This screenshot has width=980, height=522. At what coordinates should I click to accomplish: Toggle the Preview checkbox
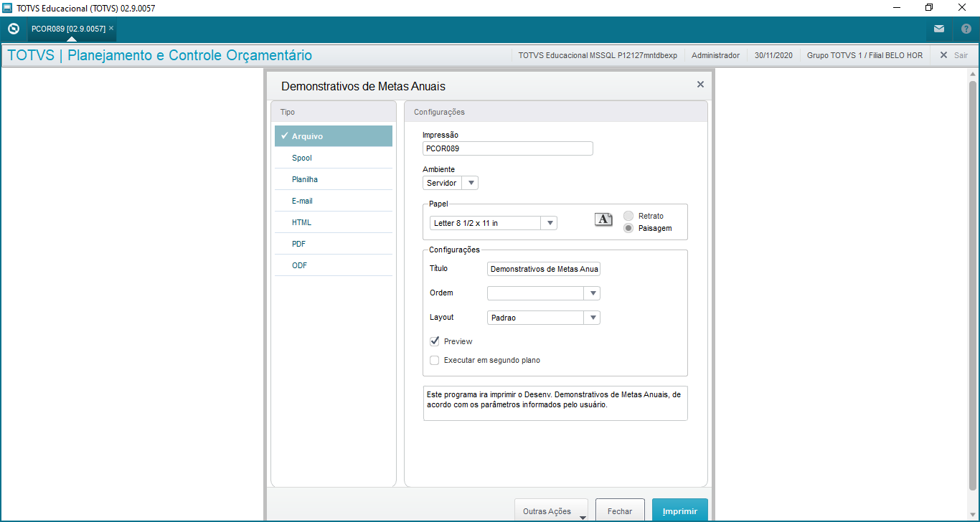[x=434, y=341]
